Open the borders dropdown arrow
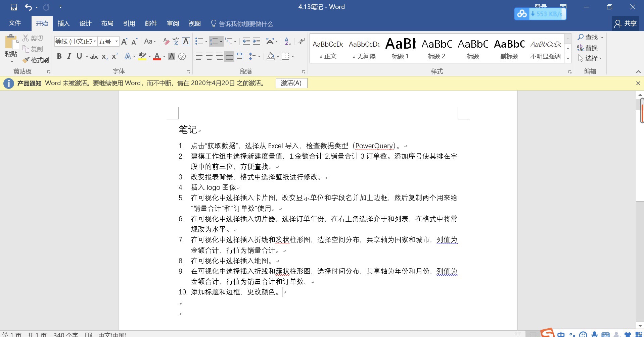 [293, 57]
